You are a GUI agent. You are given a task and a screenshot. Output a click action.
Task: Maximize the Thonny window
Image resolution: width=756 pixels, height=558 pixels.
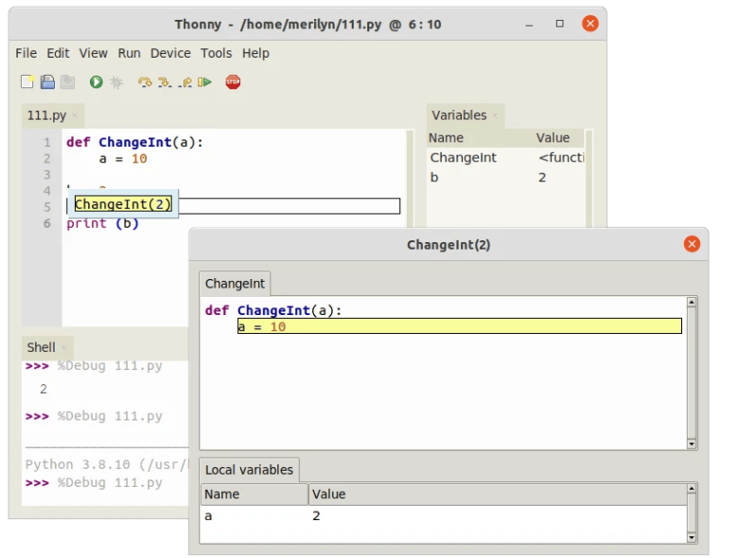point(559,24)
